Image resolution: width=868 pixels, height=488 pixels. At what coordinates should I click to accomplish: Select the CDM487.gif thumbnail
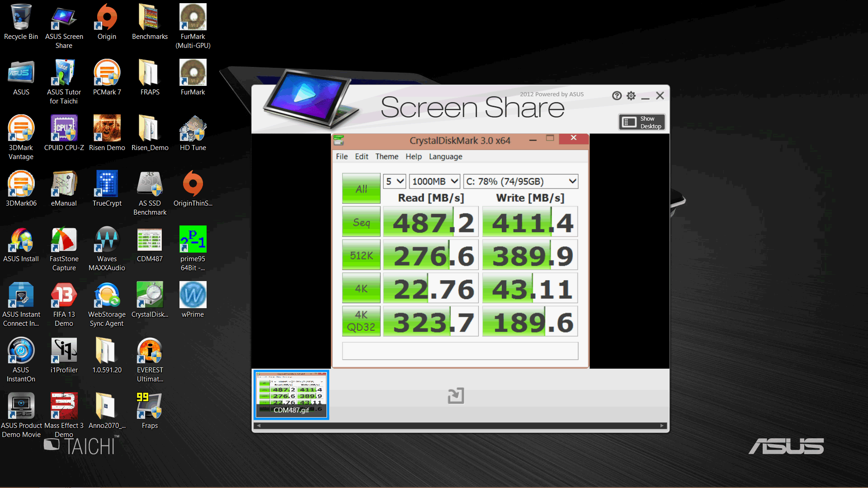291,395
